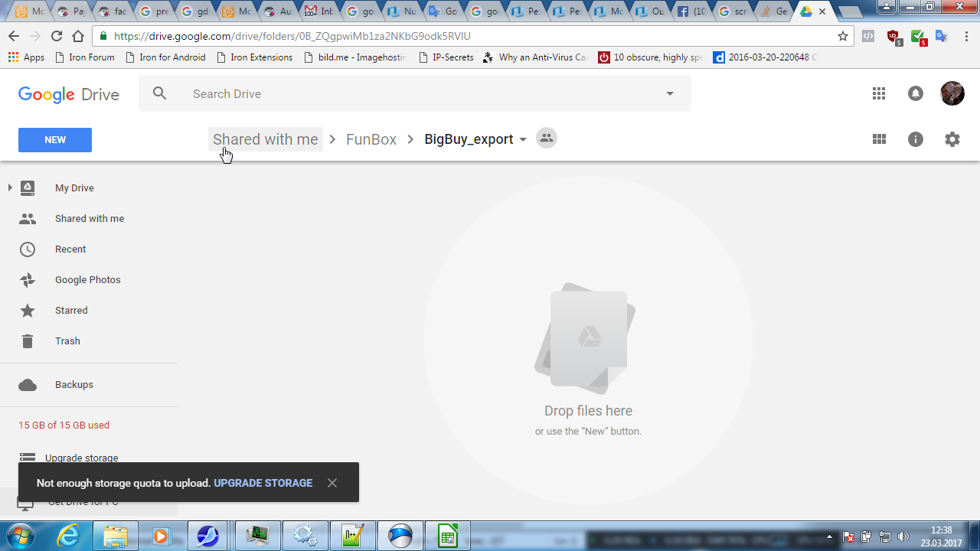Screen dimensions: 980x551
Task: Open the green checkmark extension icon
Action: 918,37
